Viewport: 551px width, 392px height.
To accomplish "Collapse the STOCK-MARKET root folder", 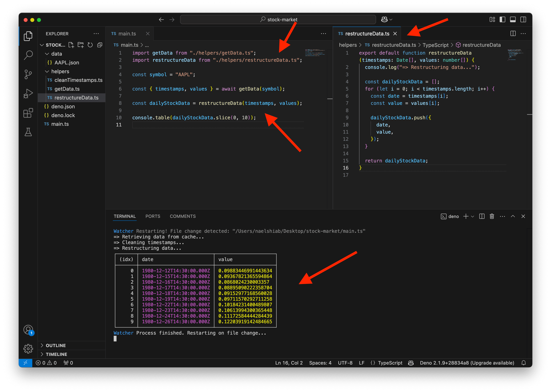I will pos(42,45).
